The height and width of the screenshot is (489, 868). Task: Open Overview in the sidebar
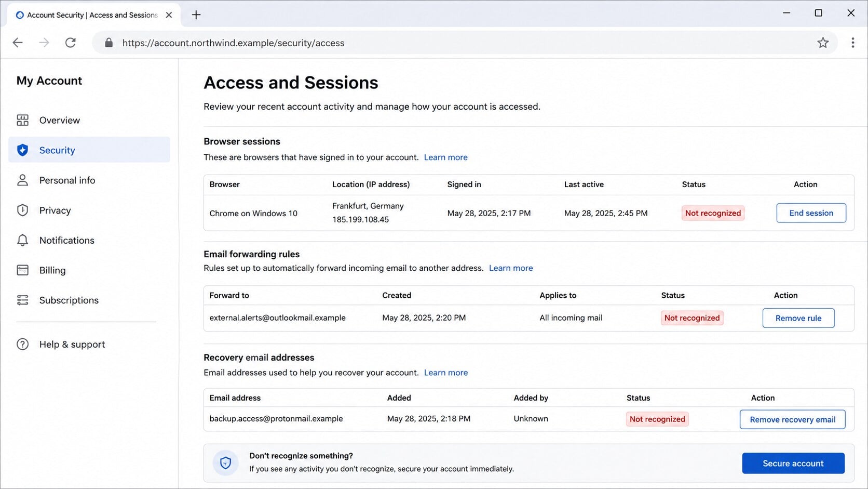click(89, 121)
